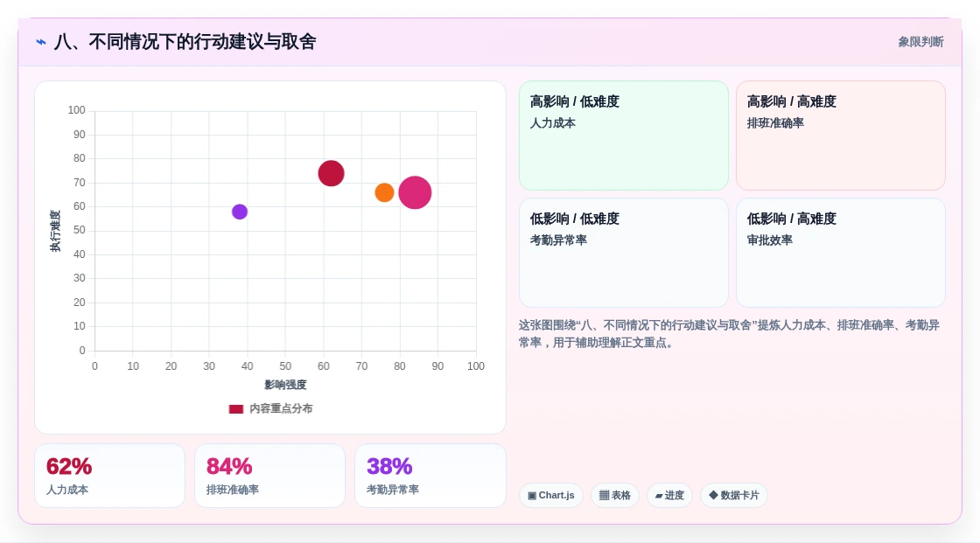Click the 排班准确率 text in the pink quadrant card
The image size is (980, 543).
775,123
